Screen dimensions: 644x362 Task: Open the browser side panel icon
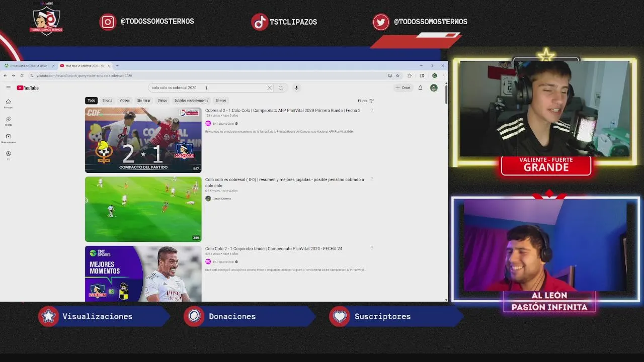pos(422,76)
